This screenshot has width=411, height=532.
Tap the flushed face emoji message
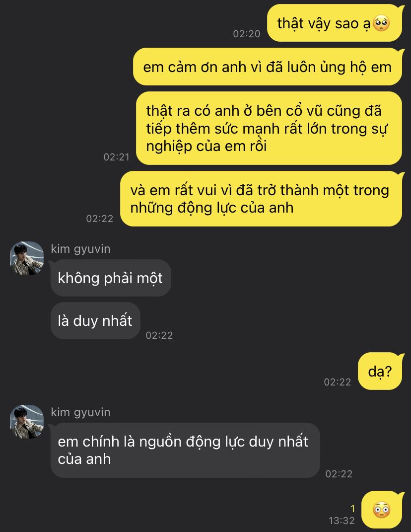382,510
